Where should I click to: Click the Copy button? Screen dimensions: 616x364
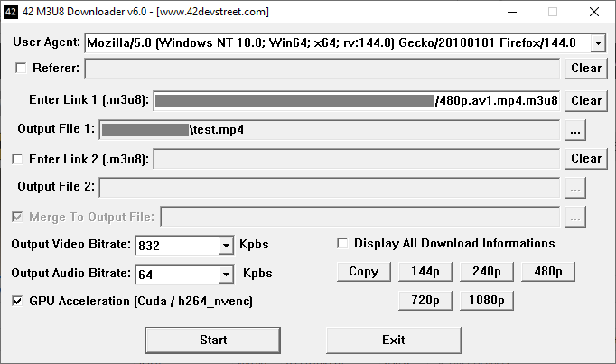pyautogui.click(x=363, y=272)
